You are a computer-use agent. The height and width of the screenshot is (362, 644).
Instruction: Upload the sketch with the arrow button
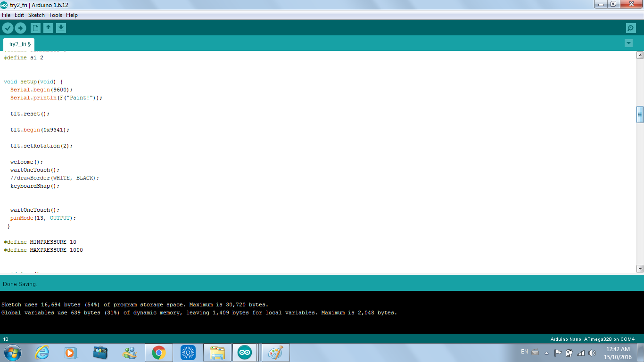click(x=20, y=28)
